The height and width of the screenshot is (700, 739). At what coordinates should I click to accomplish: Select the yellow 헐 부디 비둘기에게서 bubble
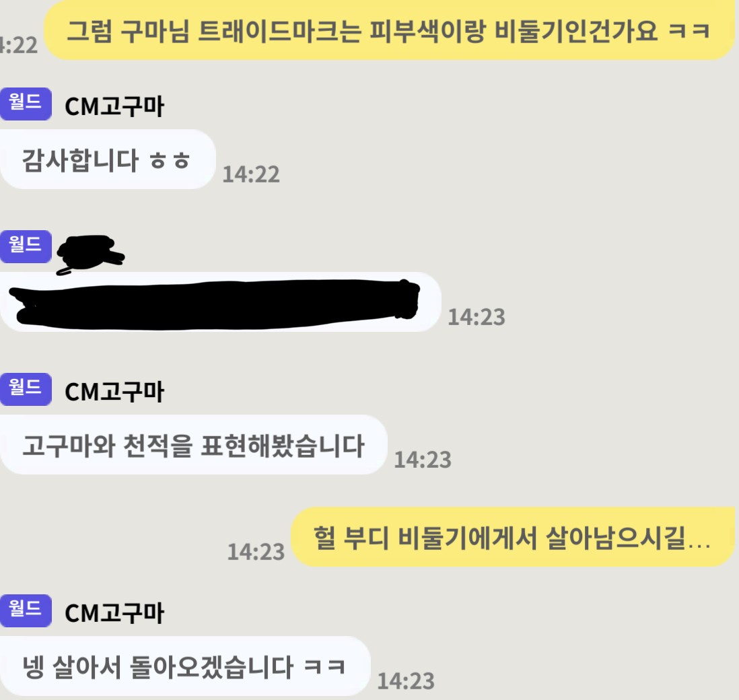click(x=513, y=537)
